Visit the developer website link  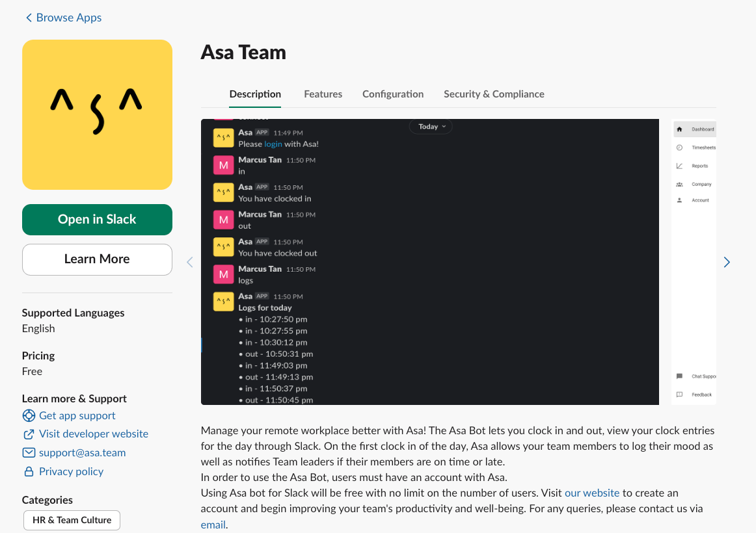pos(93,434)
